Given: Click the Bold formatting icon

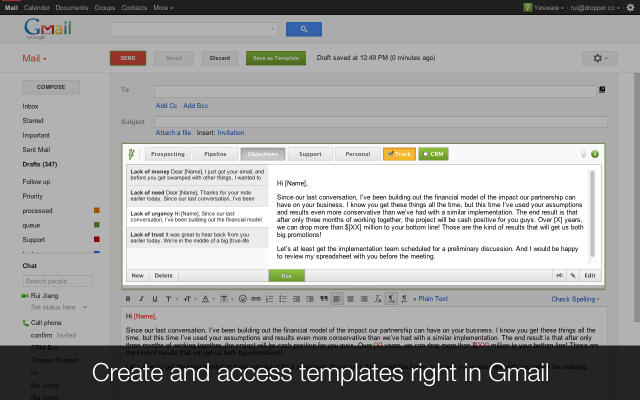Looking at the screenshot, I should (128, 299).
